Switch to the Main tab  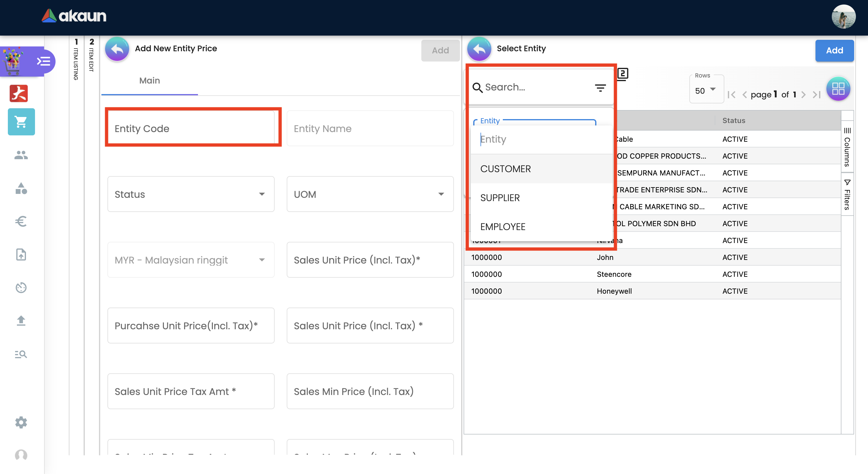[x=149, y=81]
